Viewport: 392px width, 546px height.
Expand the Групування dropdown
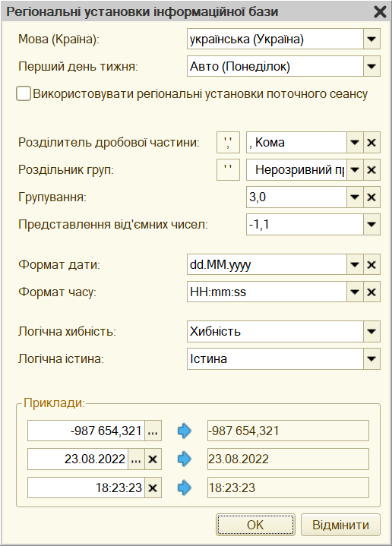(x=355, y=197)
